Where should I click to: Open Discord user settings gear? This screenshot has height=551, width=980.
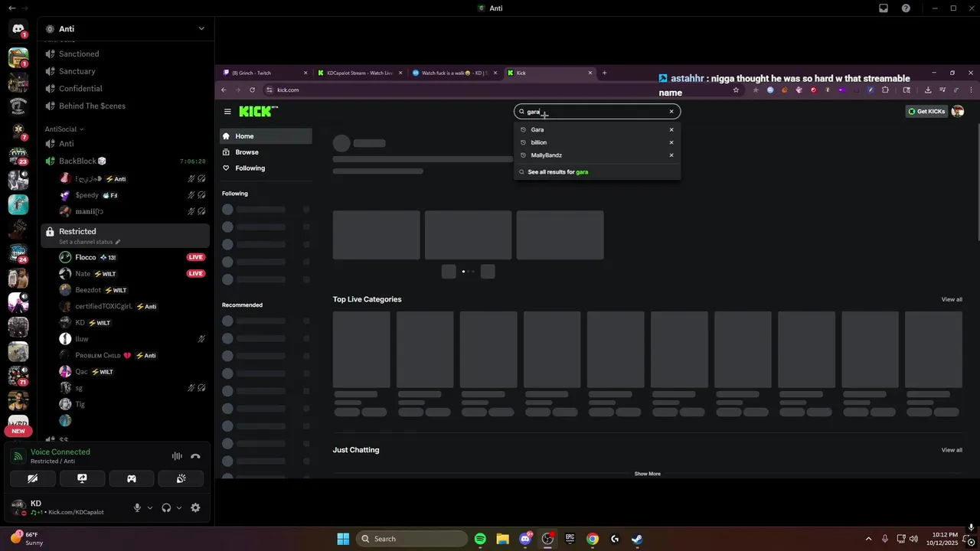coord(195,507)
